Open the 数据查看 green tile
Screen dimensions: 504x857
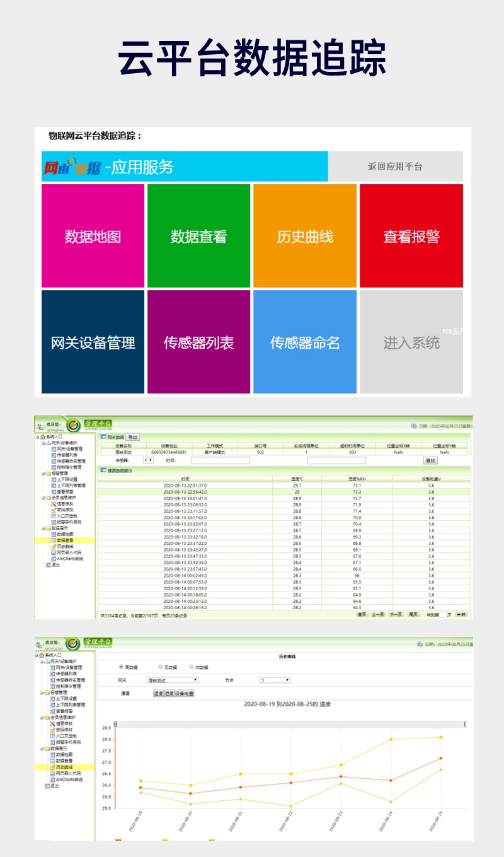click(x=198, y=236)
